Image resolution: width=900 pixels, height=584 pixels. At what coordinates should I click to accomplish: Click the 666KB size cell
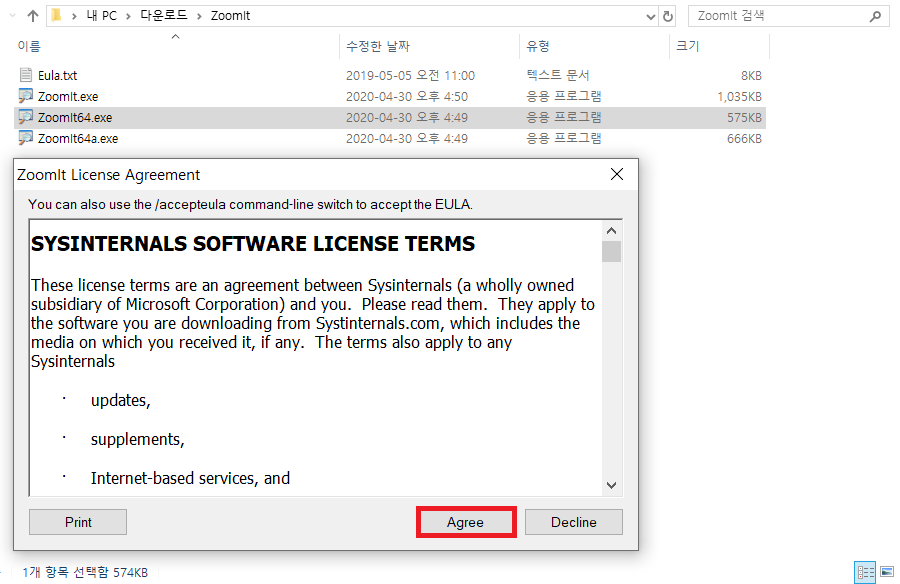pos(744,138)
